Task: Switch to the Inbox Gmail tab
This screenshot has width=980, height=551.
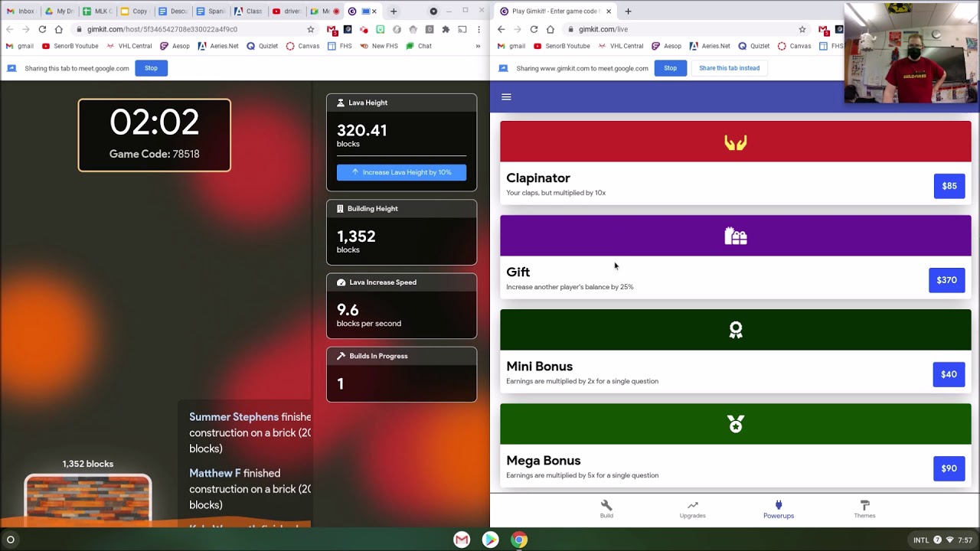Action: pos(20,11)
